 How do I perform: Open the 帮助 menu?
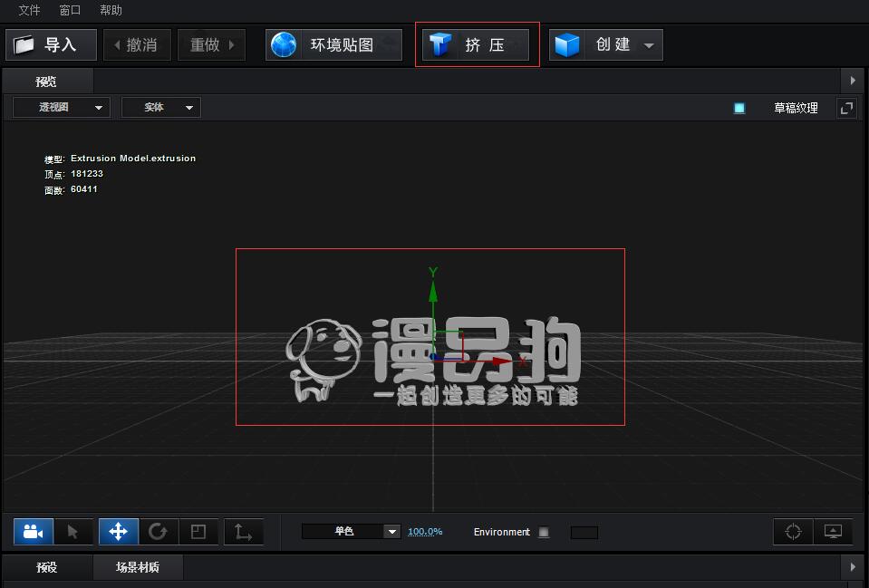(x=111, y=10)
